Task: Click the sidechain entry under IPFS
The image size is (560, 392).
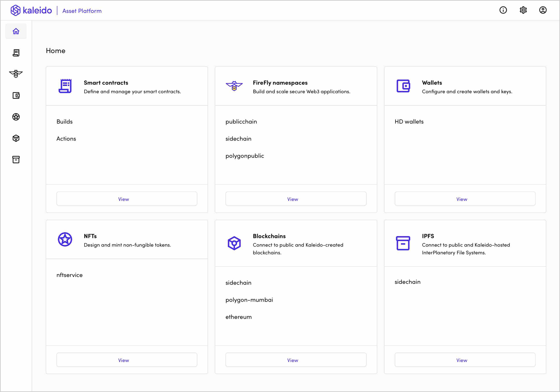Action: coord(407,282)
